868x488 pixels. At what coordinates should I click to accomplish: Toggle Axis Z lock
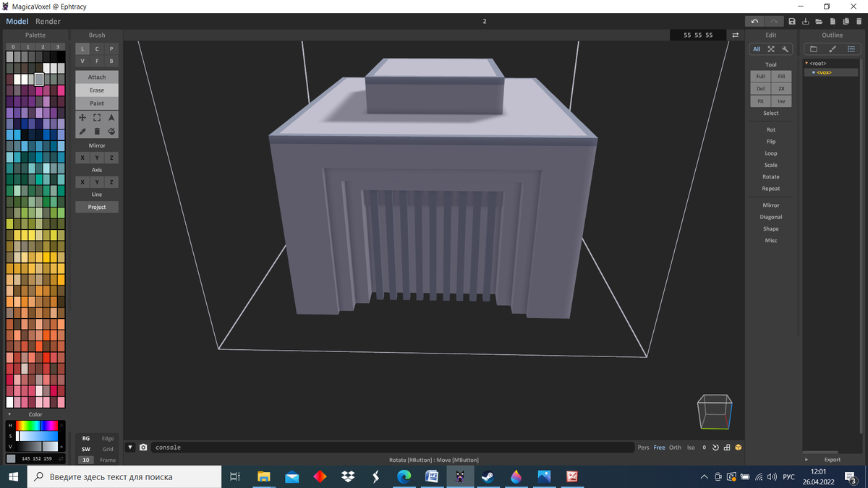coord(111,182)
